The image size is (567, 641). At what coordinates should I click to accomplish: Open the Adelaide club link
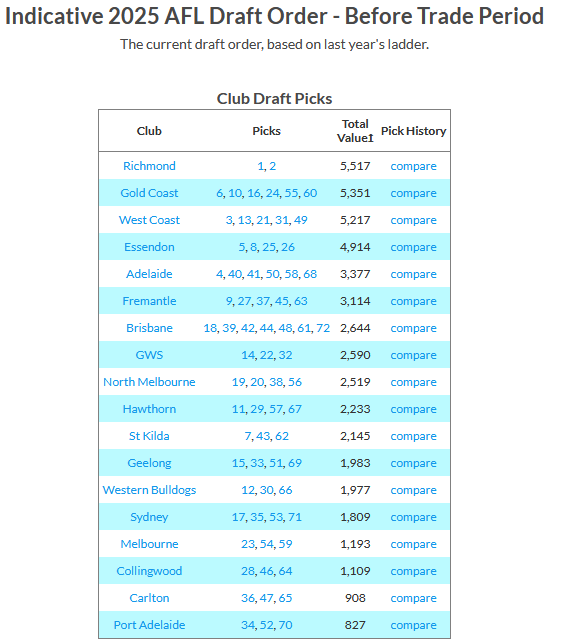click(x=149, y=274)
